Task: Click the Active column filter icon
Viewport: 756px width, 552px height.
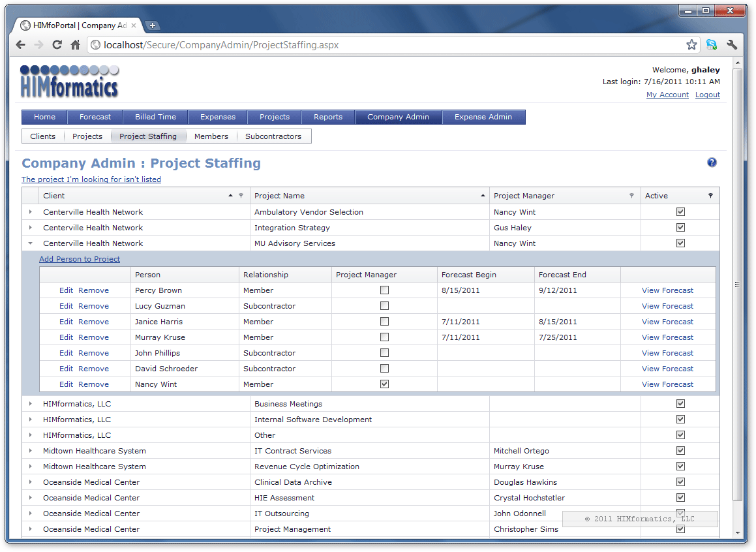Action: 710,196
